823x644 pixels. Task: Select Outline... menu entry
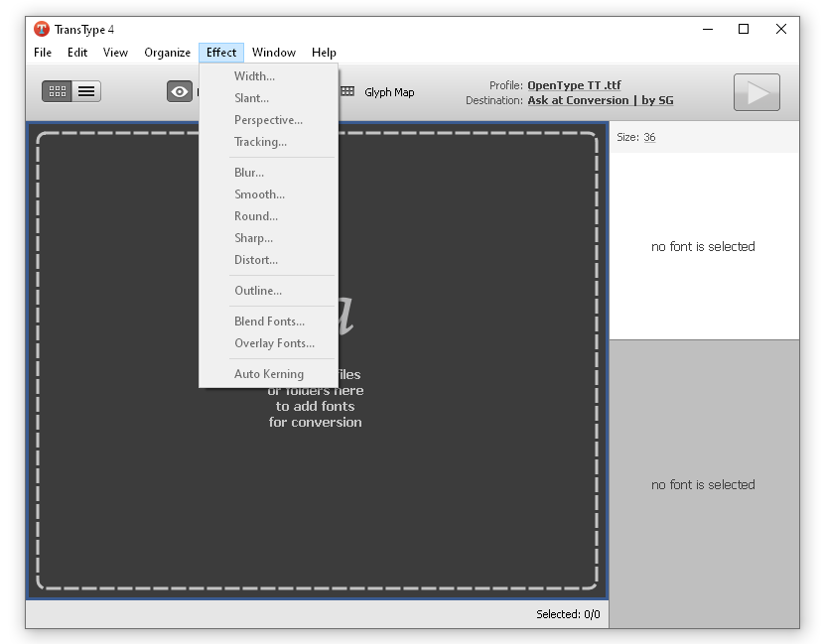[268, 291]
